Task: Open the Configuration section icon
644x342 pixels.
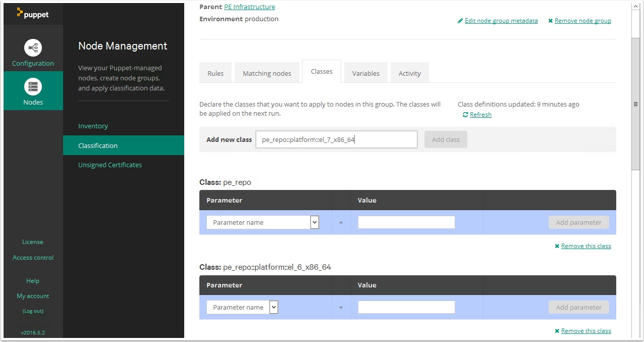Action: pos(33,48)
